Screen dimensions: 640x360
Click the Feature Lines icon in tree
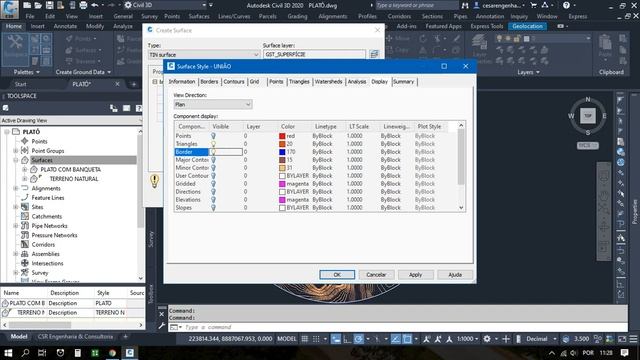[24, 198]
